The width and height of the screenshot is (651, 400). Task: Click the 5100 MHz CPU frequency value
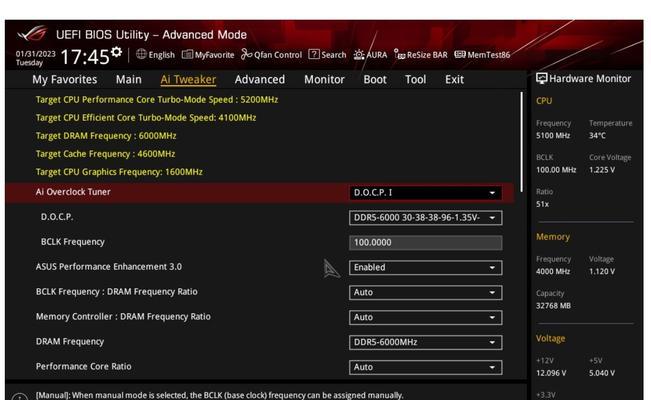point(553,135)
